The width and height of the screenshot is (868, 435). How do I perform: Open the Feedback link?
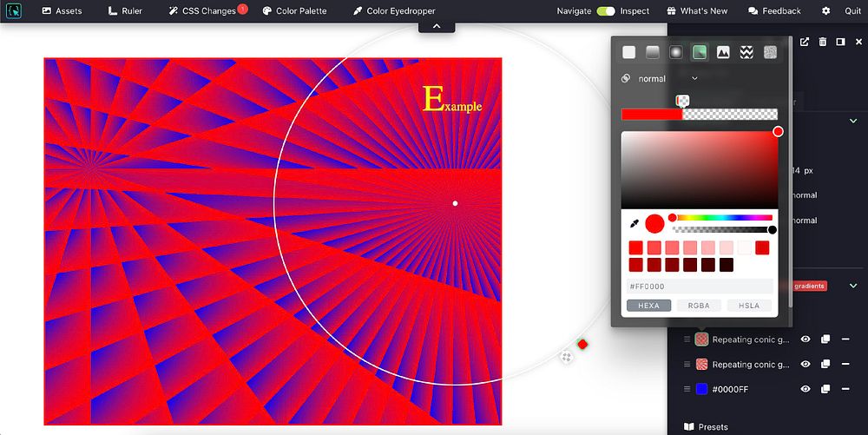pos(774,10)
